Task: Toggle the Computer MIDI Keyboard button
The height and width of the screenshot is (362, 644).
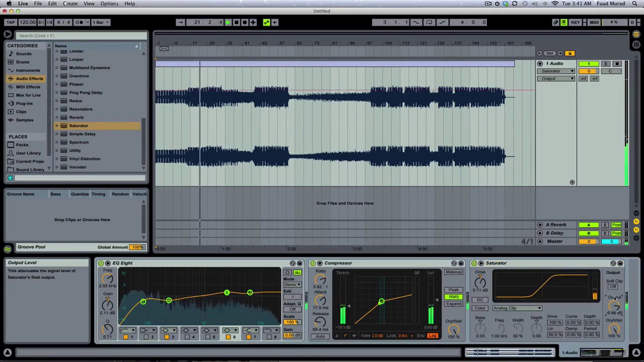Action: click(x=564, y=22)
